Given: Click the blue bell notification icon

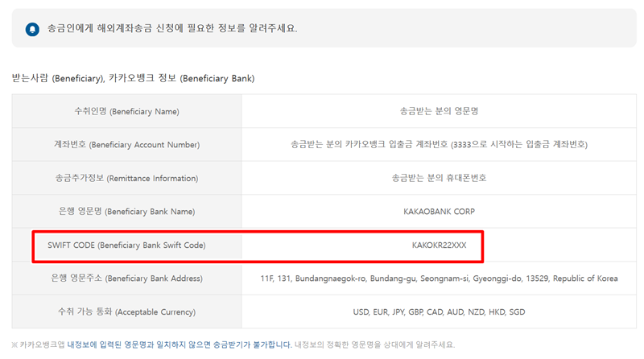Looking at the screenshot, I should (x=32, y=29).
